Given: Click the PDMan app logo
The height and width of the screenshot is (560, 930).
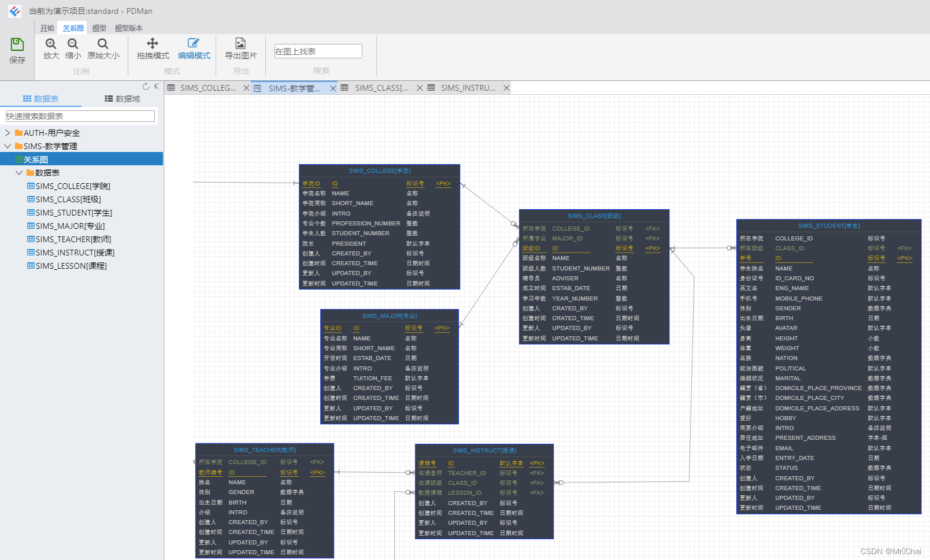Looking at the screenshot, I should pyautogui.click(x=14, y=11).
